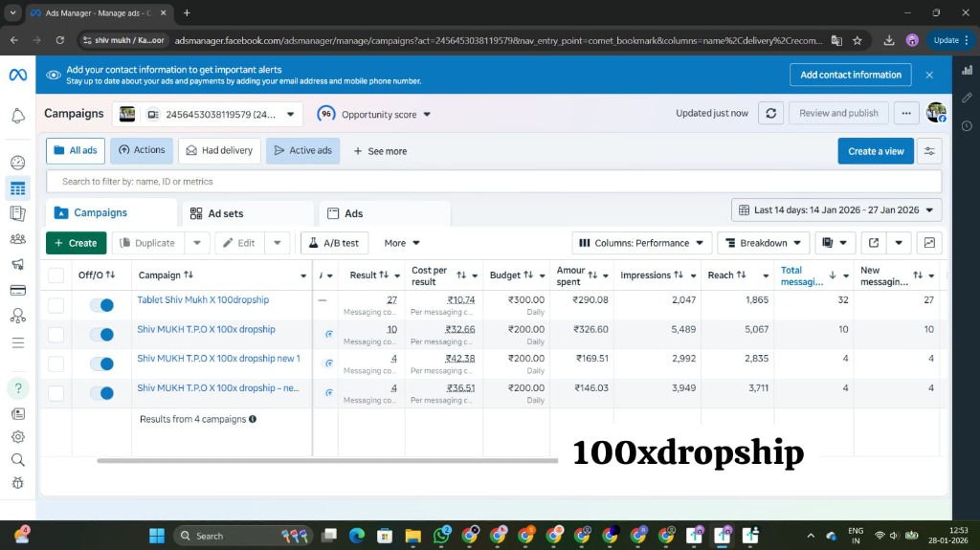Viewport: 980px width, 550px height.
Task: Open Billing card icon in sidebar
Action: pyautogui.click(x=17, y=290)
